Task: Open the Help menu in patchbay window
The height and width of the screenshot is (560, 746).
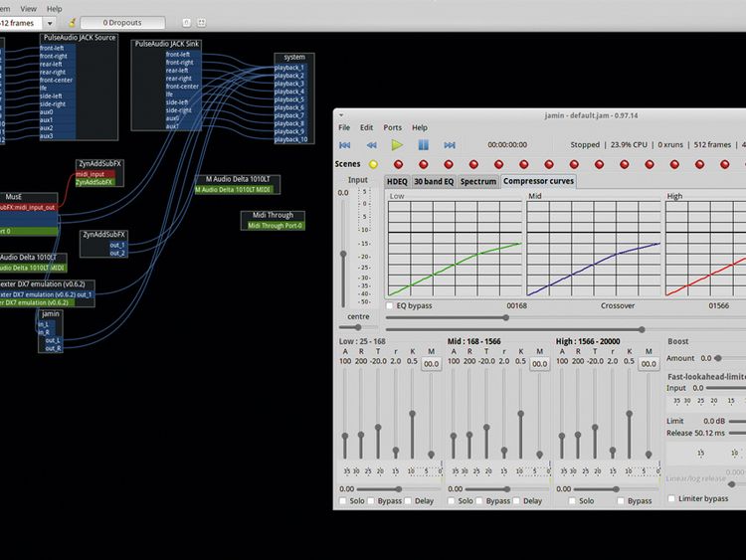Action: pyautogui.click(x=55, y=9)
